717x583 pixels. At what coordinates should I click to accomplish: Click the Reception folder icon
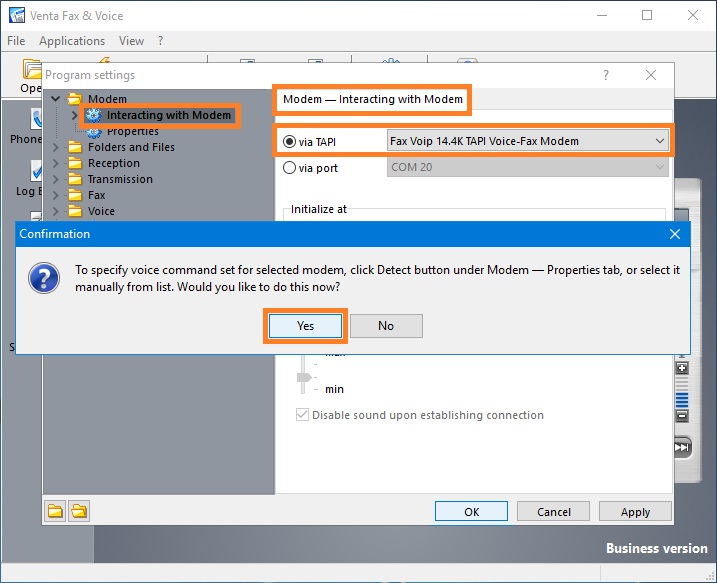[x=75, y=163]
